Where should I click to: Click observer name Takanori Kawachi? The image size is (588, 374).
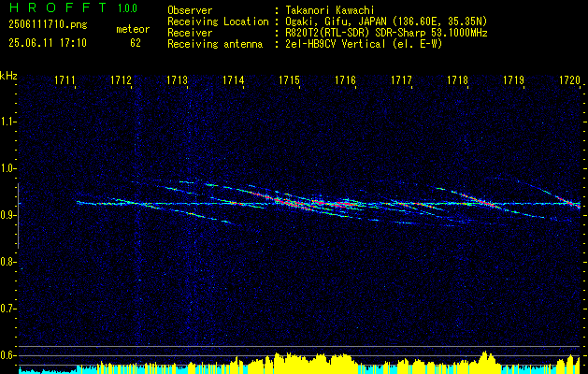330,10
